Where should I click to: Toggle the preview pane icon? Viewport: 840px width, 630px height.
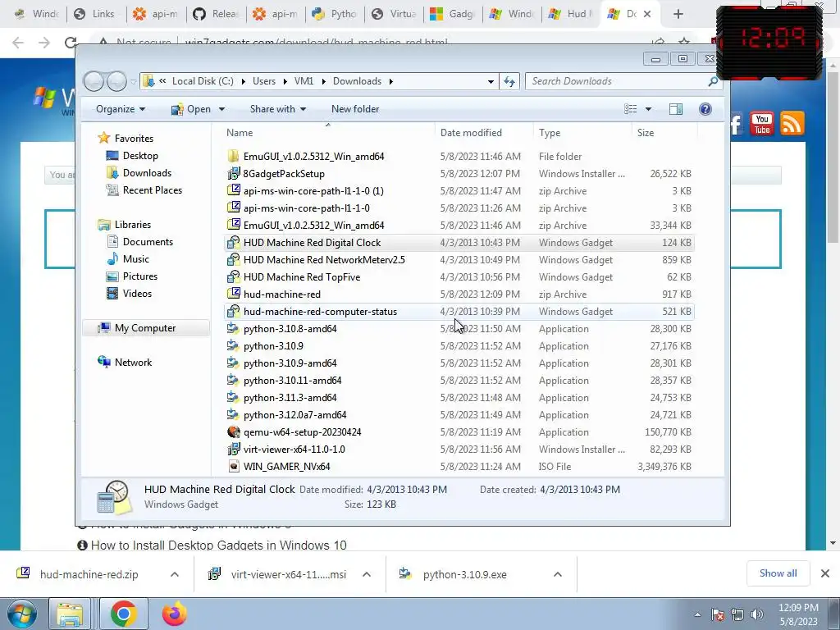coord(676,109)
